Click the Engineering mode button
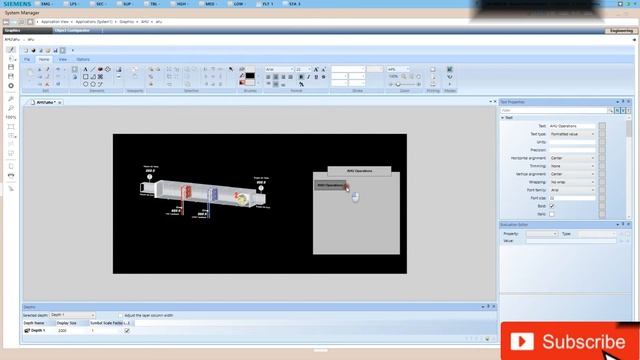This screenshot has width=640, height=360. coord(621,31)
